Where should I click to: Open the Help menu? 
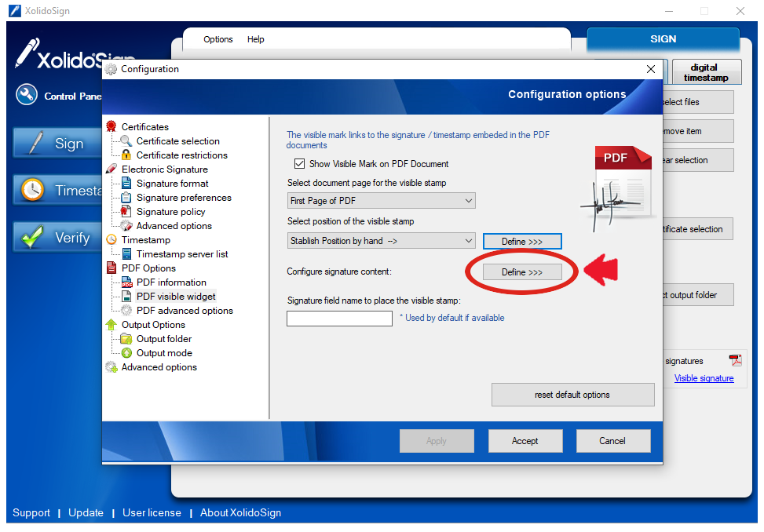point(255,39)
